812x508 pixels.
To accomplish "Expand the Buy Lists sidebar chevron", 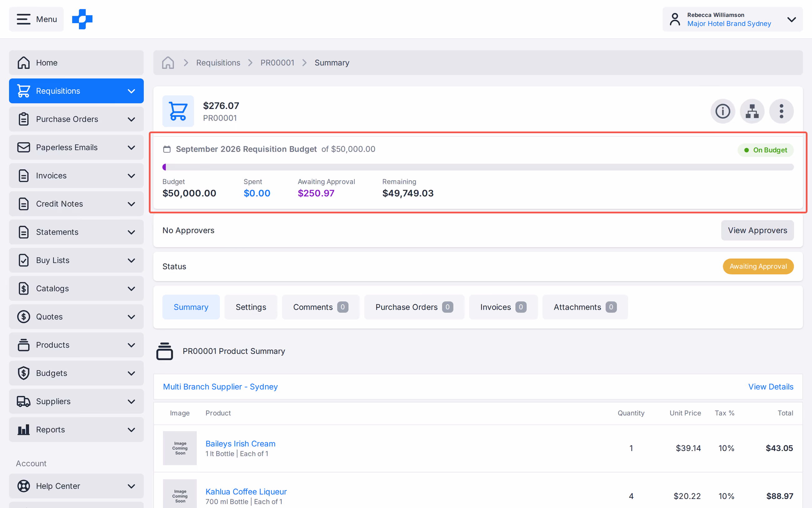I will pos(131,260).
